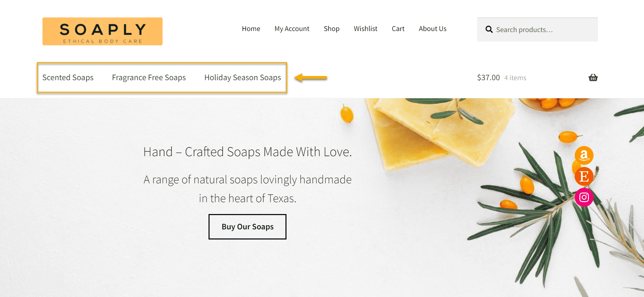
Task: Select the Holiday Season Soaps category
Action: [243, 77]
